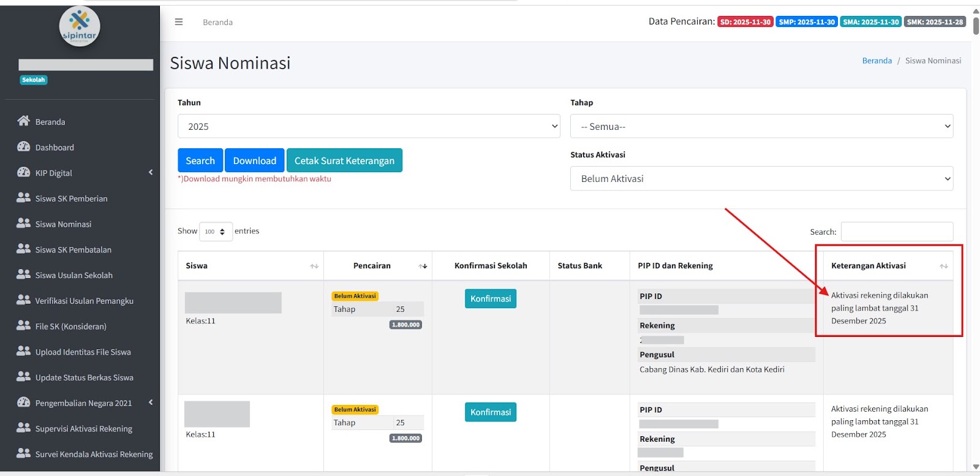Click the Download button
The width and height of the screenshot is (980, 476).
(255, 161)
